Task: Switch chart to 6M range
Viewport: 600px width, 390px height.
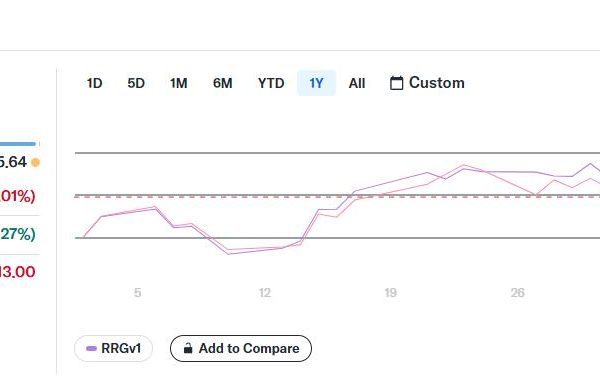Action: pyautogui.click(x=222, y=83)
